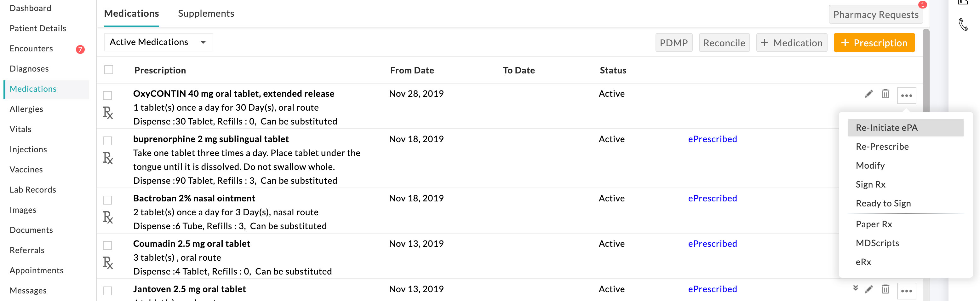Click the ePrescribed link for Coumadin
This screenshot has height=301, width=980.
coord(712,244)
